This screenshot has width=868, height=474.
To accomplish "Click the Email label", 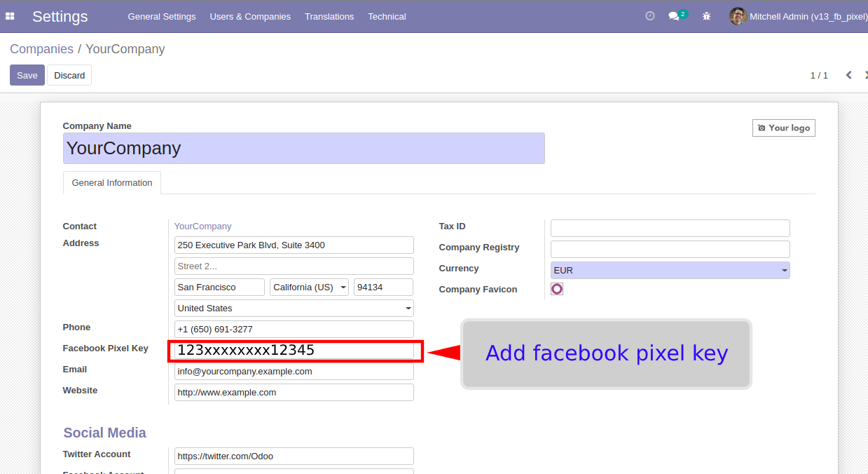I will [75, 370].
